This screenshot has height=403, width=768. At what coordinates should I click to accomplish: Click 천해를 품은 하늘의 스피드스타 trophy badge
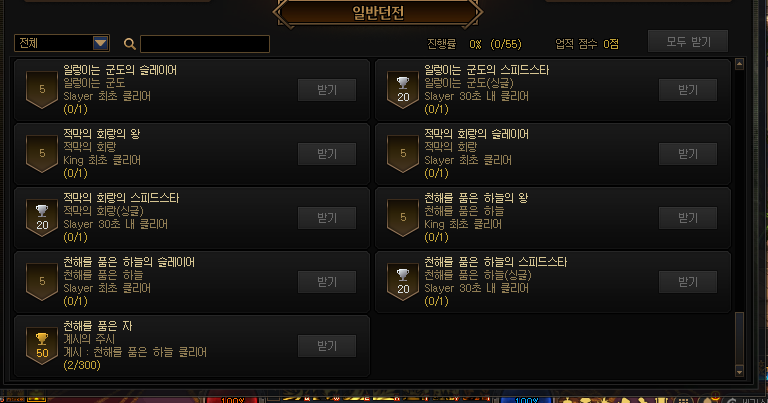(x=403, y=282)
